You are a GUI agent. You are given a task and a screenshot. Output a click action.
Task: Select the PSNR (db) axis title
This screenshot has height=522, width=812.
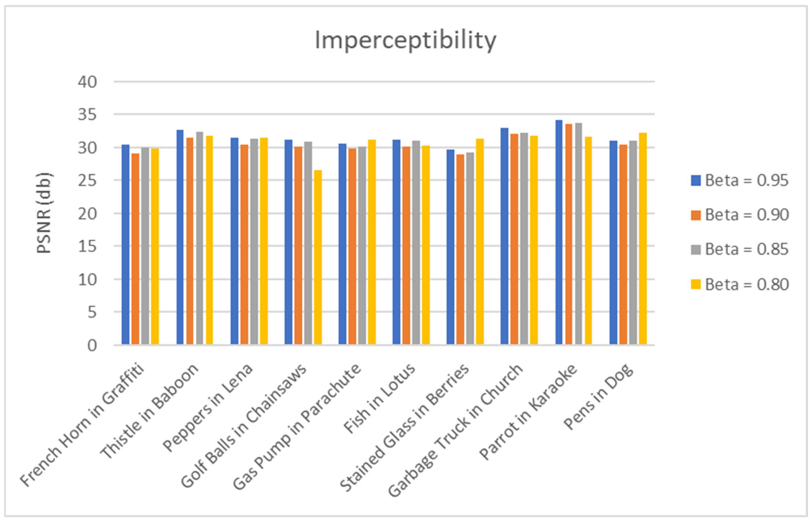(44, 213)
